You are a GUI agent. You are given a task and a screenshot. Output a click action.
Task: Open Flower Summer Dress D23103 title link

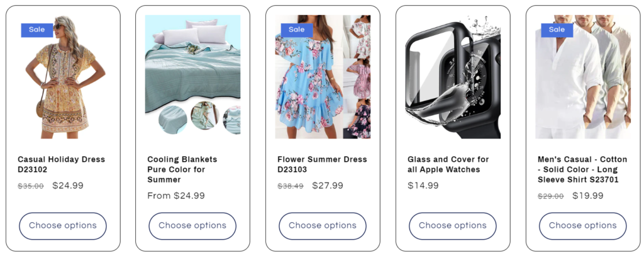322,164
